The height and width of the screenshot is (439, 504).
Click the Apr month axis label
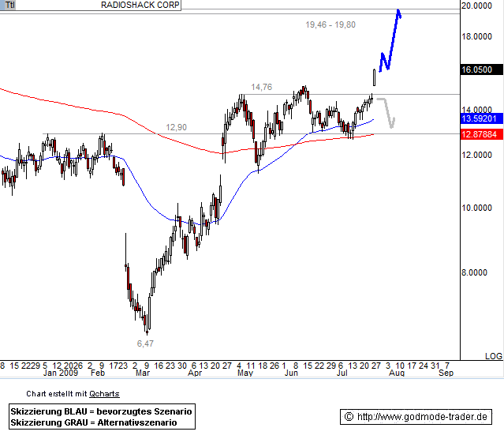click(x=195, y=373)
